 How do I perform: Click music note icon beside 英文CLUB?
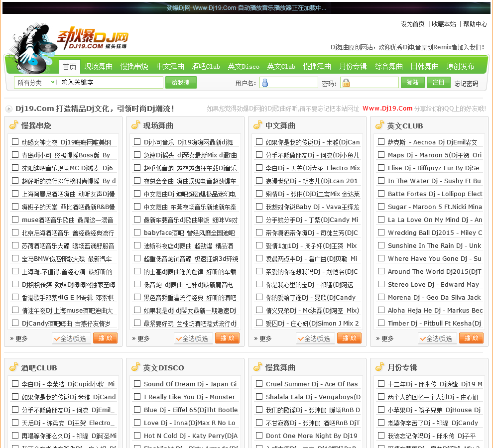tap(379, 125)
